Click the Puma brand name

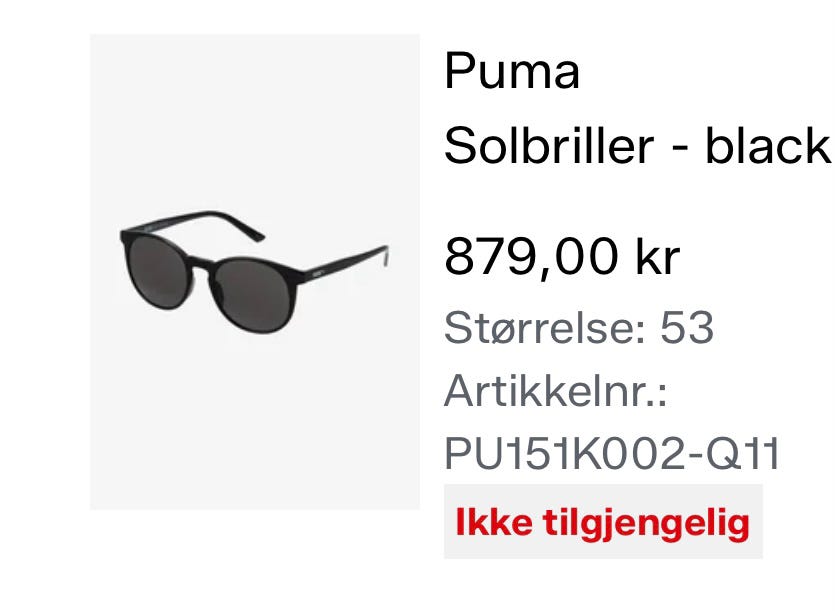(x=512, y=71)
